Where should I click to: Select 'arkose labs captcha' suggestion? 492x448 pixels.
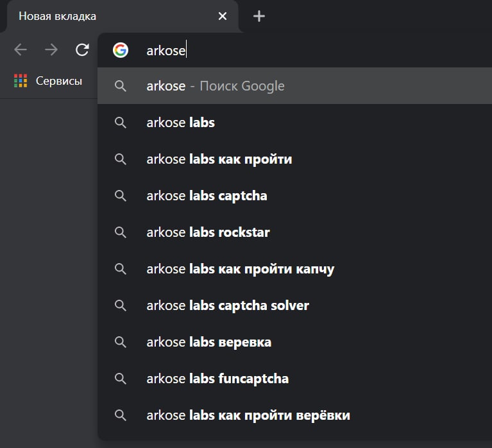pyautogui.click(x=294, y=196)
